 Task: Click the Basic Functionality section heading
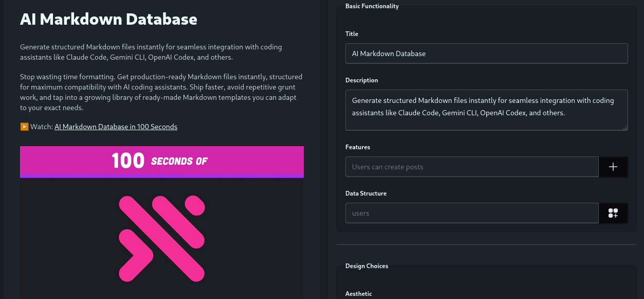pyautogui.click(x=372, y=6)
